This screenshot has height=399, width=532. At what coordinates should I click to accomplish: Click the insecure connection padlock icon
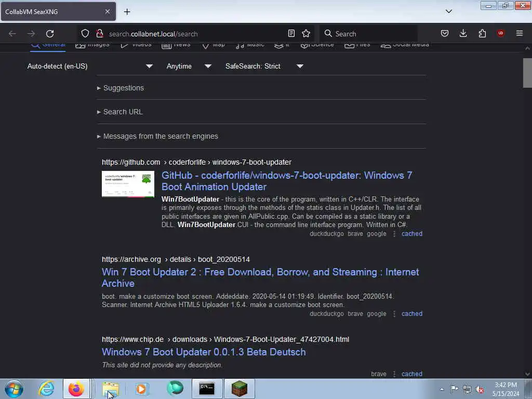tap(100, 33)
